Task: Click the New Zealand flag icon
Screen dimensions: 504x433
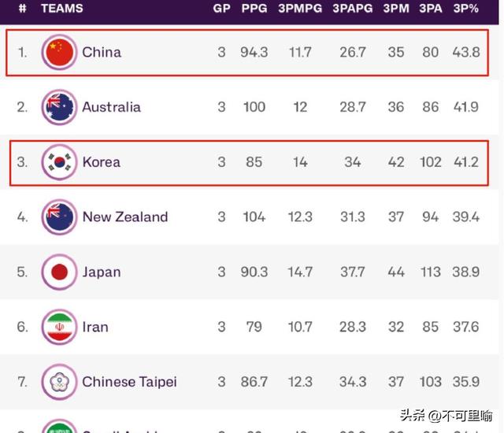Action: click(59, 216)
